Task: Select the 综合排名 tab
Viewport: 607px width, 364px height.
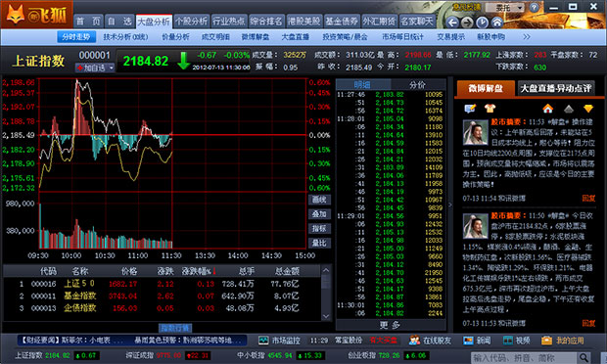Action: coord(266,22)
